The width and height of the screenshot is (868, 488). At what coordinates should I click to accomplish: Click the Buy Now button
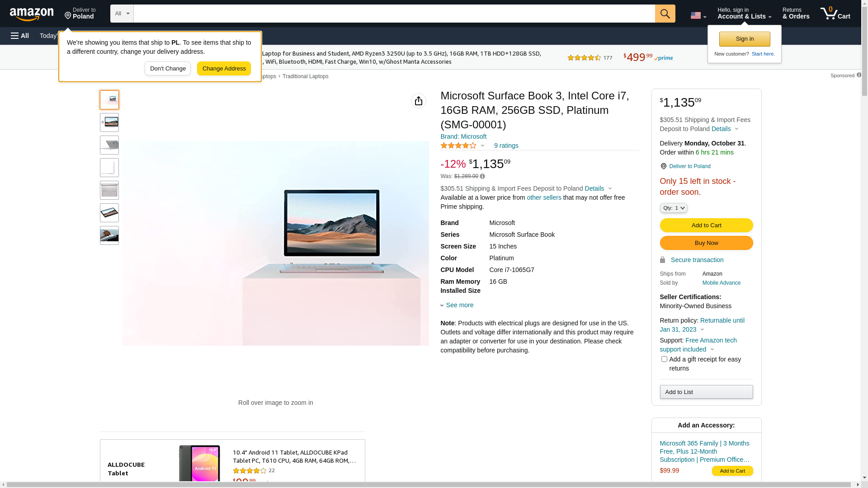pos(706,243)
